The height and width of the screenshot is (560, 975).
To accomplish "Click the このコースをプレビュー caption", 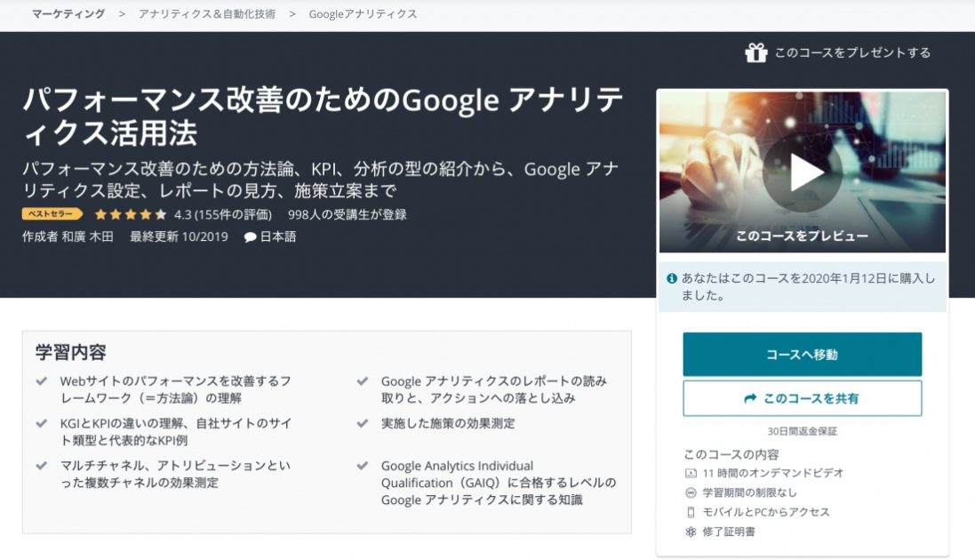I will [x=803, y=236].
